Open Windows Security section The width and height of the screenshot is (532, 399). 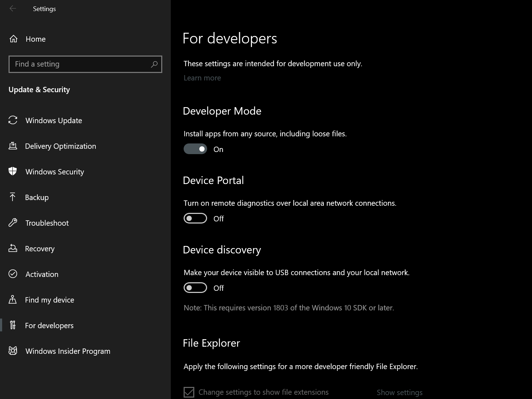coord(85,172)
